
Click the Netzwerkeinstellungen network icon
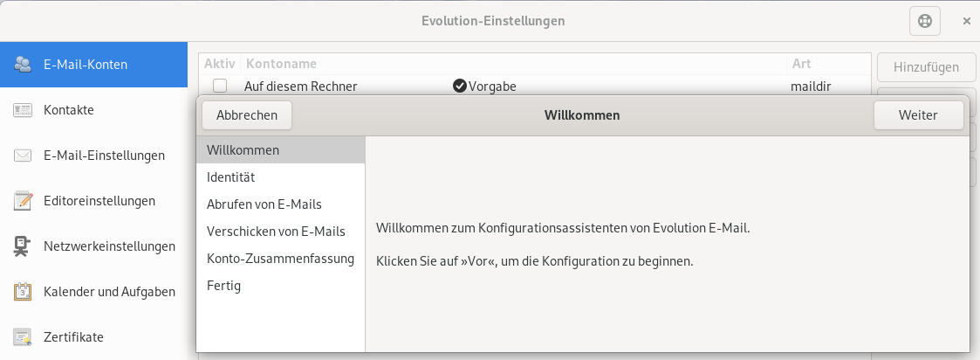click(x=23, y=246)
